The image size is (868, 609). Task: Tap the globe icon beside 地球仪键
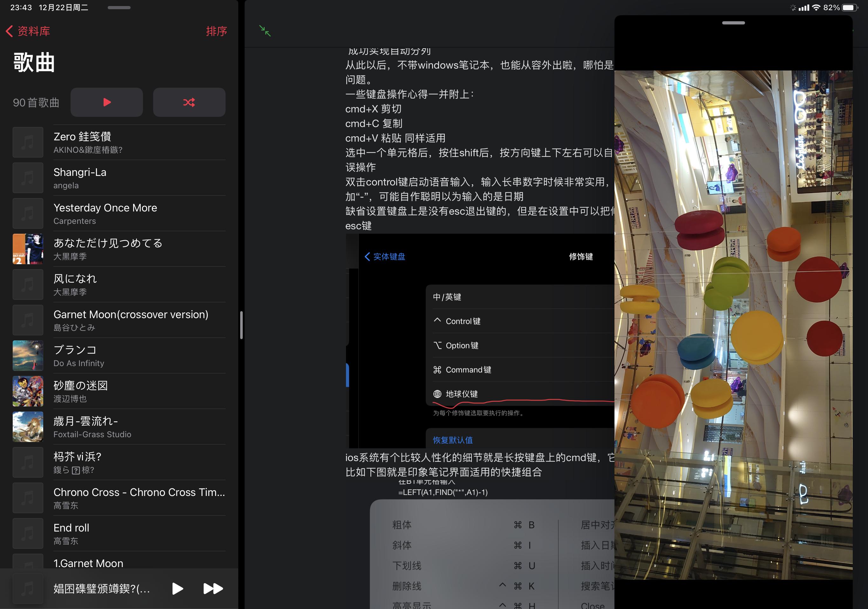437,394
